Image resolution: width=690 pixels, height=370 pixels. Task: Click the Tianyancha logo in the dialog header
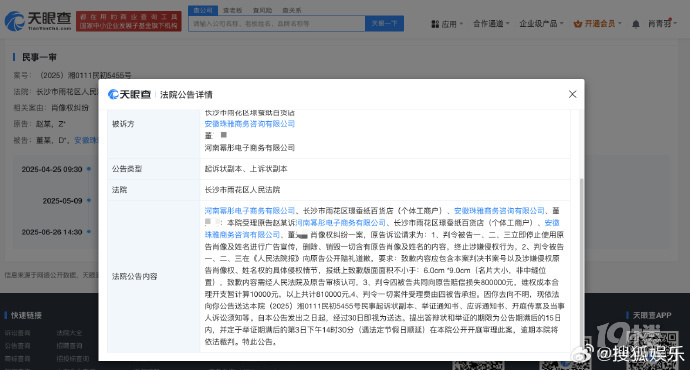coord(129,94)
